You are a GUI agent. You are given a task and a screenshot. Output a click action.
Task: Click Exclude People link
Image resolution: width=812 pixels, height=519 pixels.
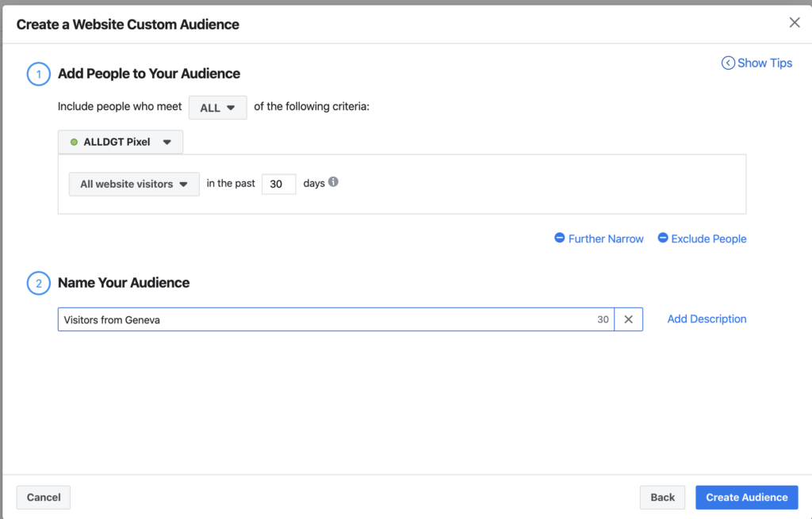click(702, 239)
